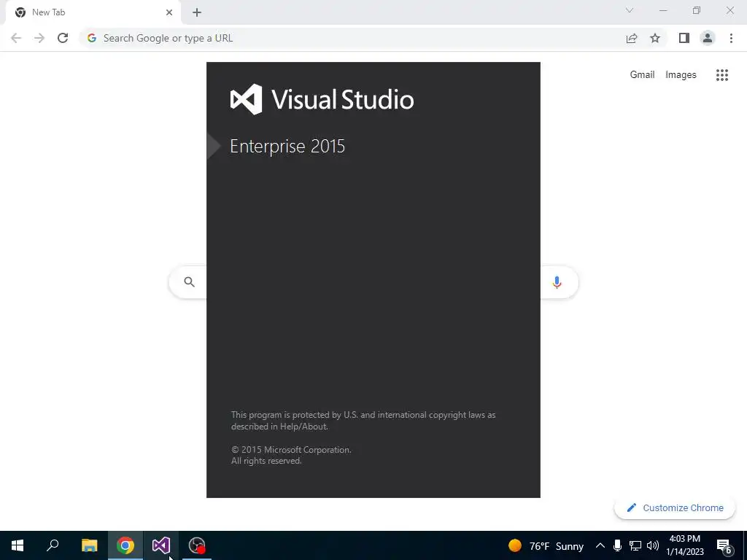Open the volume speaker tray icon

click(653, 545)
